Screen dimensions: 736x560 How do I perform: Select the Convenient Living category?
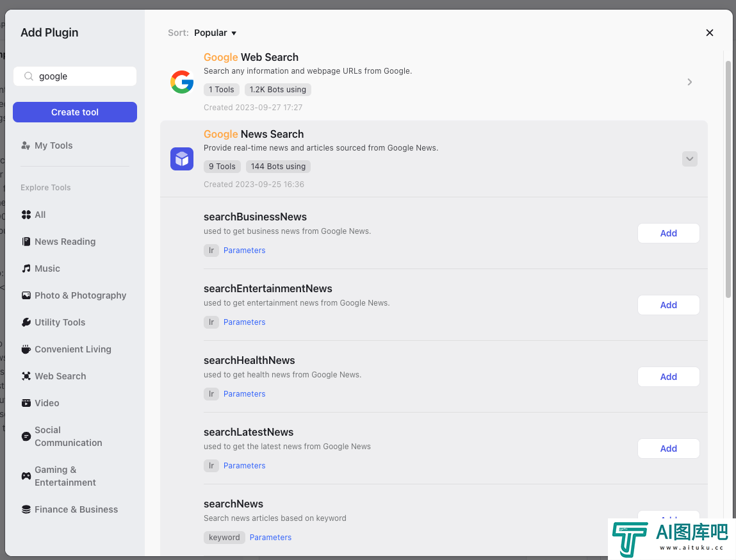(x=73, y=349)
